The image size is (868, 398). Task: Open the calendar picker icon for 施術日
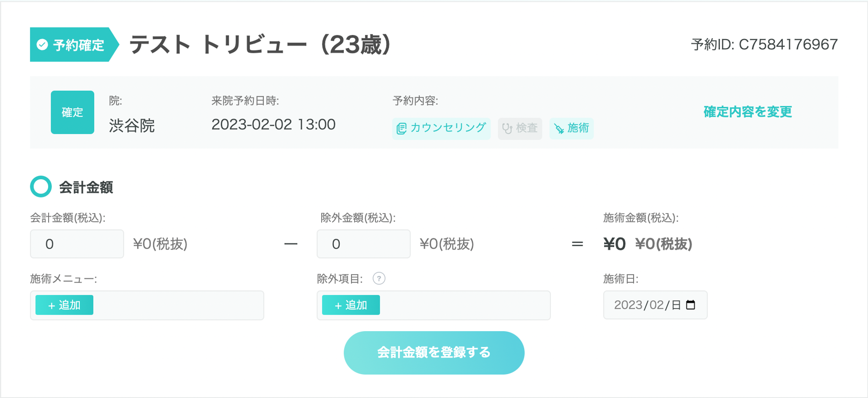tap(690, 305)
